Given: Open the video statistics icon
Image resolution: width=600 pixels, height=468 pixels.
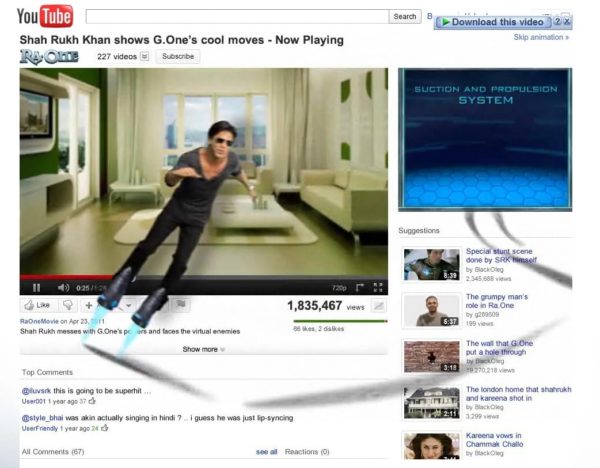Looking at the screenshot, I should (379, 306).
